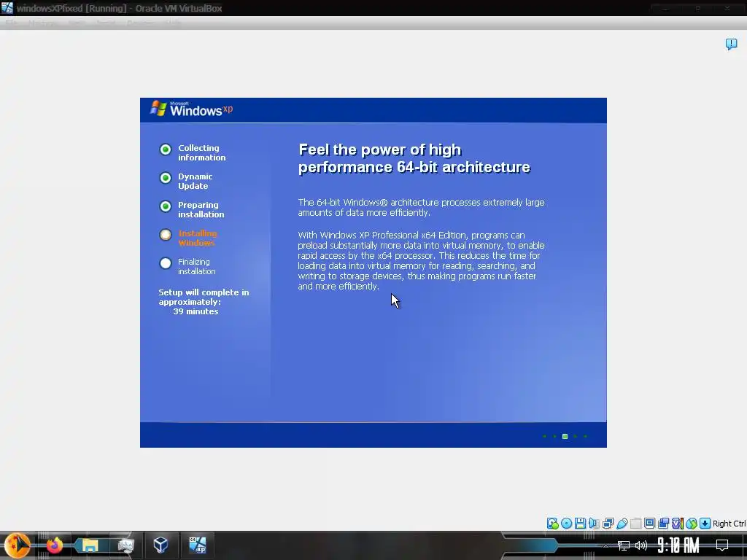The image size is (747, 560).
Task: Open Firefox from the taskbar
Action: (x=54, y=545)
